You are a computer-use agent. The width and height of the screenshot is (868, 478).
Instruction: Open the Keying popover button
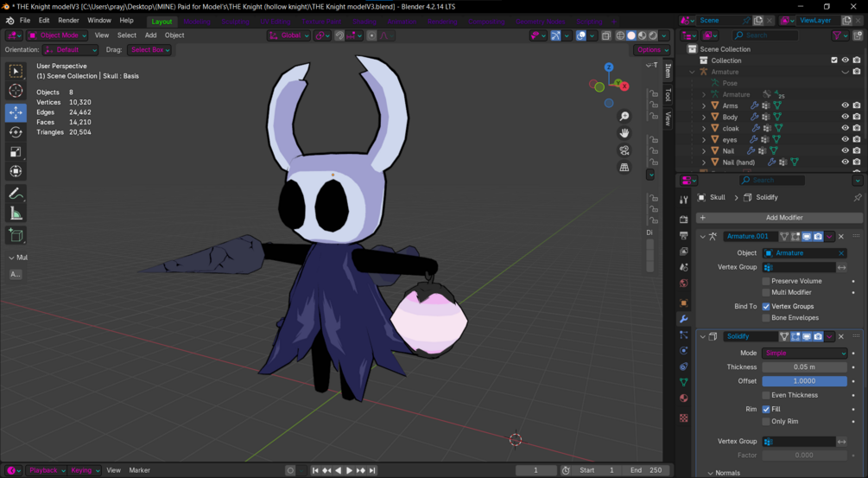click(x=85, y=470)
